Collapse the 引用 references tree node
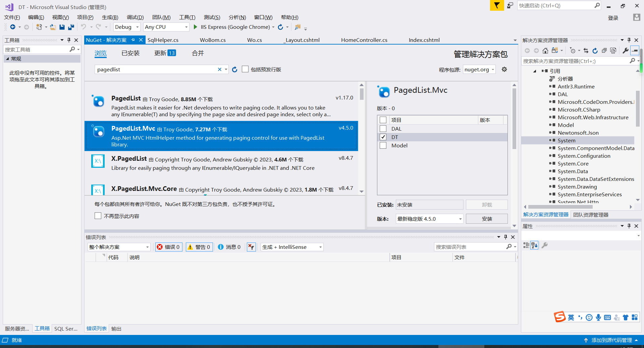The image size is (644, 348). pos(535,71)
